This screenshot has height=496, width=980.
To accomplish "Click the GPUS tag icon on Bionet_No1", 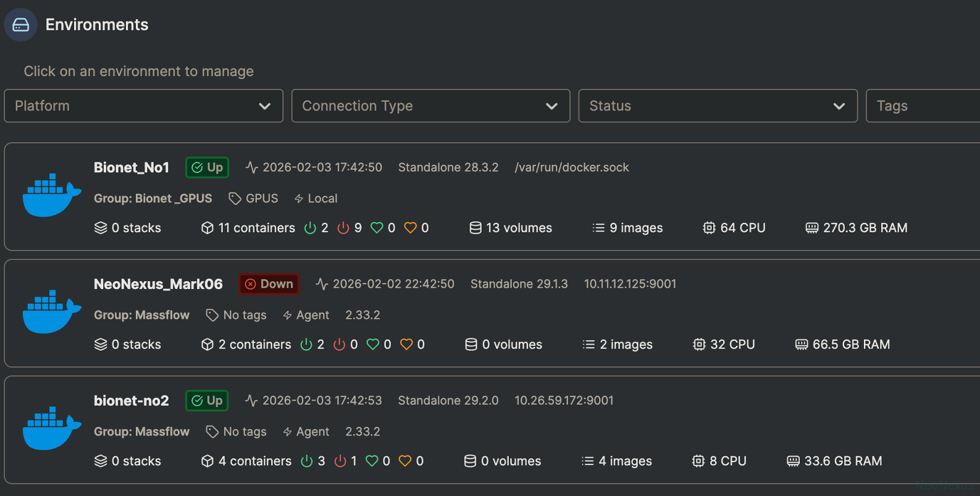I will click(x=235, y=198).
